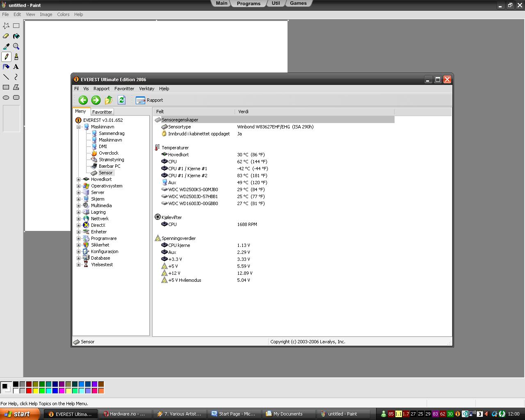The height and width of the screenshot is (420, 525).
Task: Open My Documents taskbar button
Action: tap(288, 414)
